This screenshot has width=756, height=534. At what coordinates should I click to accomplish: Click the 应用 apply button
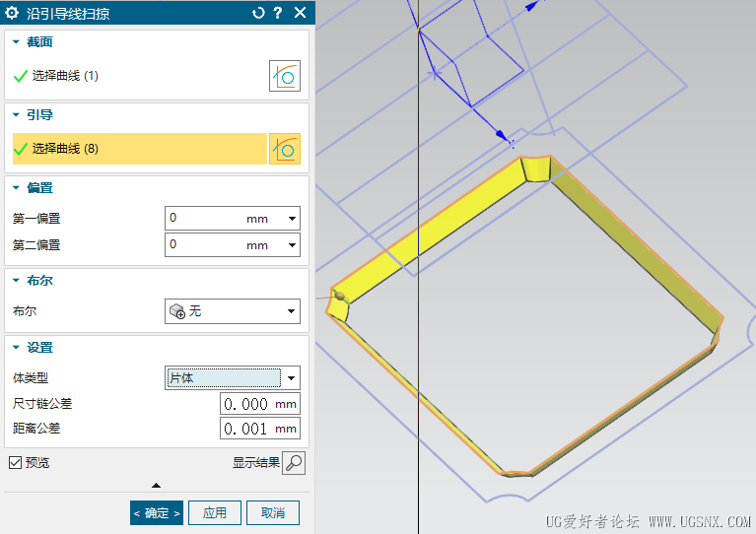pyautogui.click(x=215, y=512)
